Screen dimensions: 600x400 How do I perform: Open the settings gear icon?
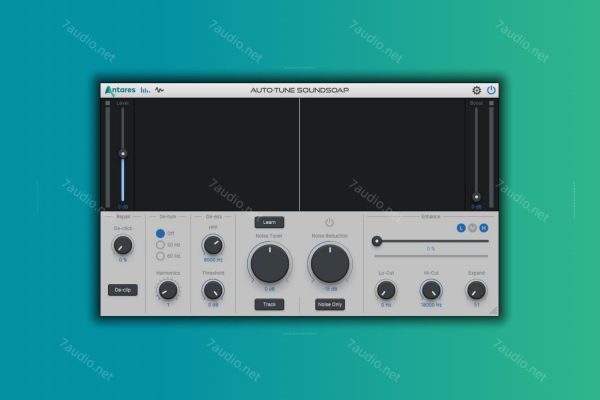(x=476, y=90)
